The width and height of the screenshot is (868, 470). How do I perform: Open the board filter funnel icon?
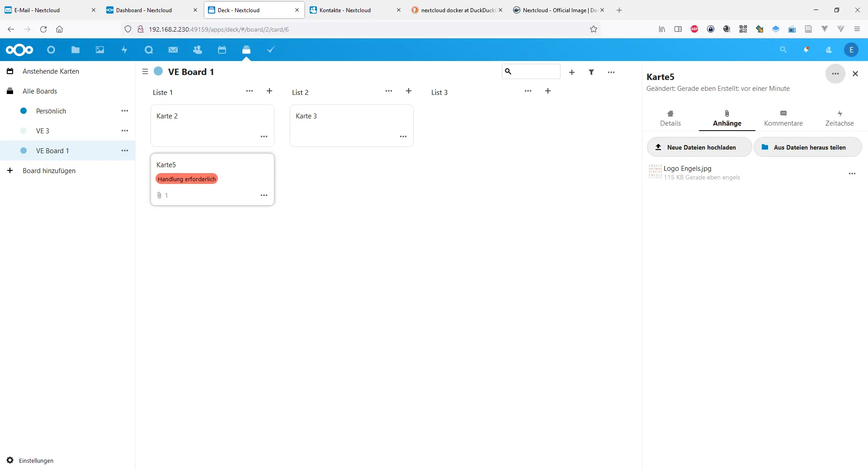pyautogui.click(x=591, y=72)
